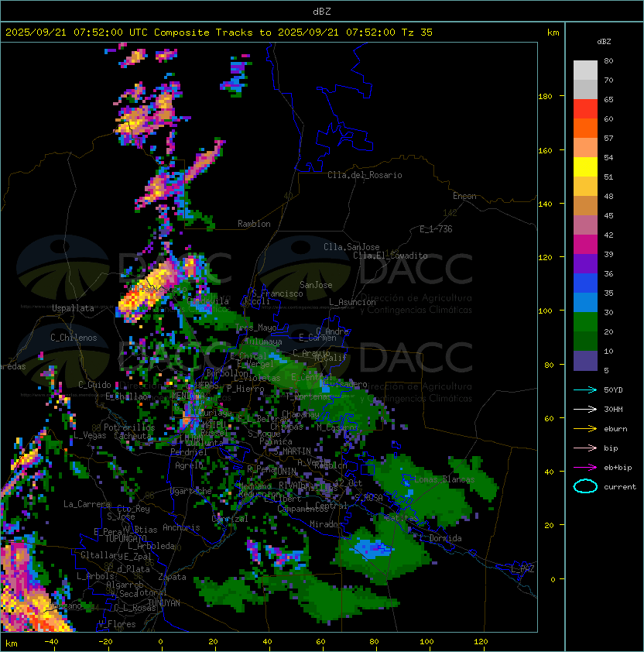Click the -40 tick on the bottom axis
Viewport: 644px width, 652px height.
pyautogui.click(x=51, y=642)
